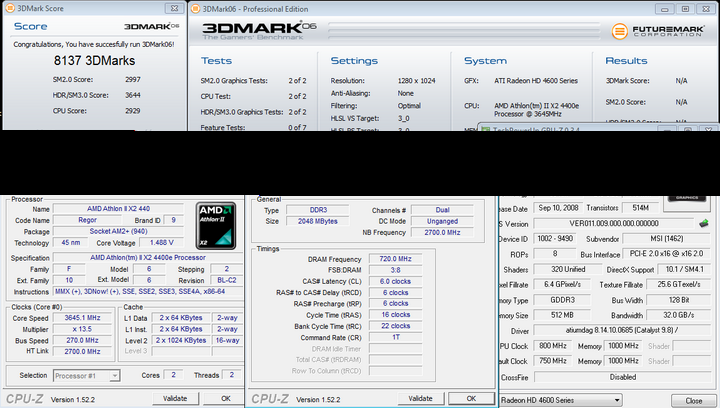Viewport: 720px width, 408px height.
Task: Click the HDR/SM3.0 Score value 3644
Action: coord(133,95)
